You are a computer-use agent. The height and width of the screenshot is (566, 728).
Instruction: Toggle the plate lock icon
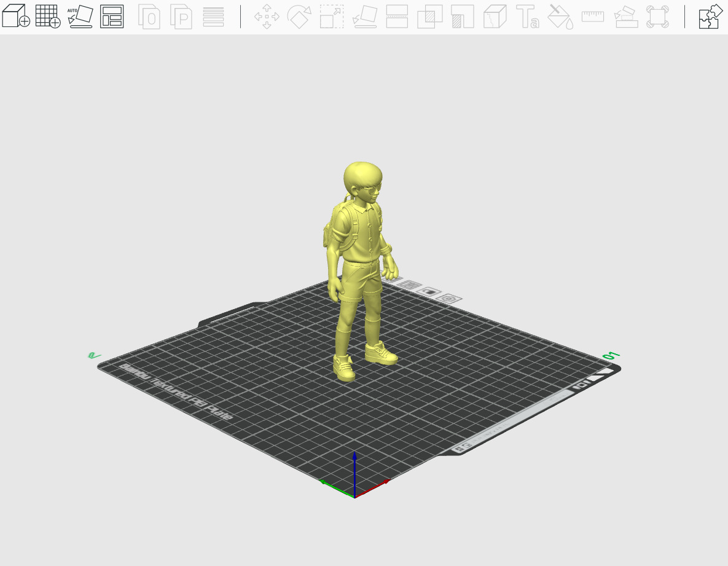point(430,292)
